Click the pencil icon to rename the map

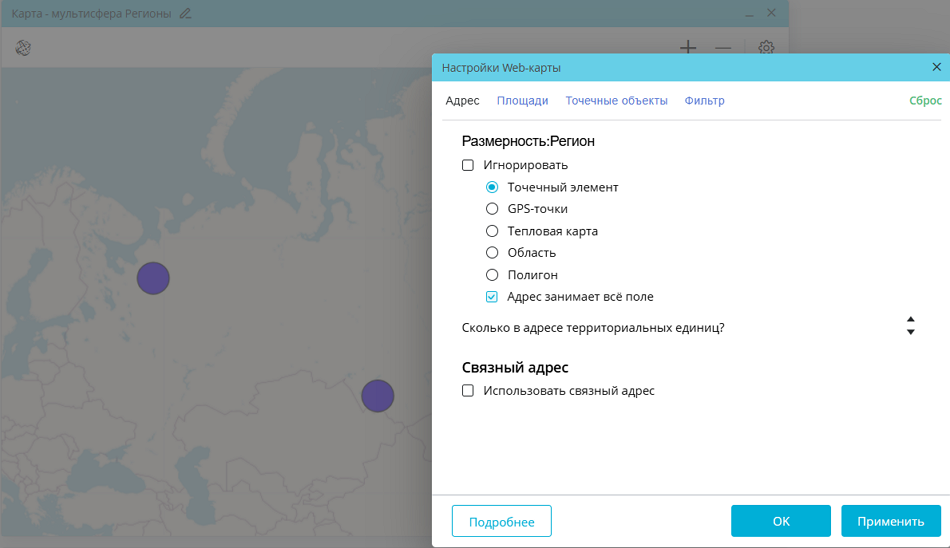185,14
